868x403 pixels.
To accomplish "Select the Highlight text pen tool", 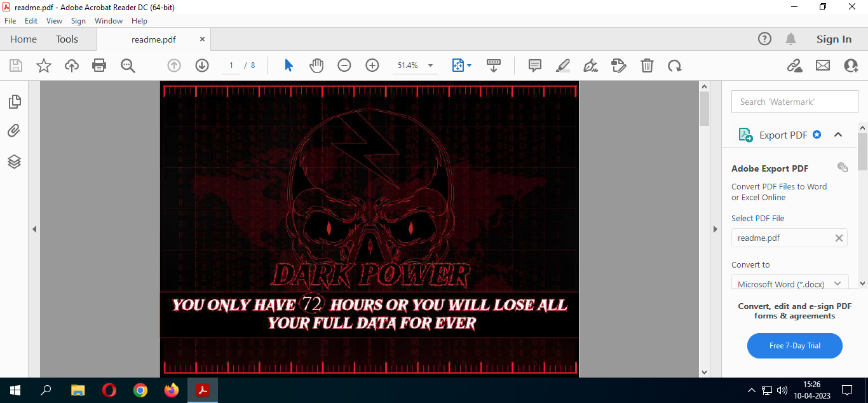I will click(563, 65).
